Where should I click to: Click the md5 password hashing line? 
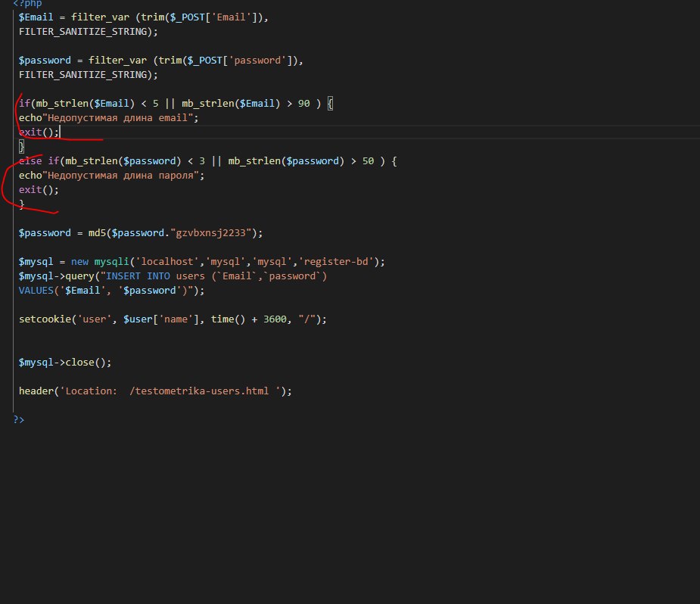pyautogui.click(x=141, y=233)
